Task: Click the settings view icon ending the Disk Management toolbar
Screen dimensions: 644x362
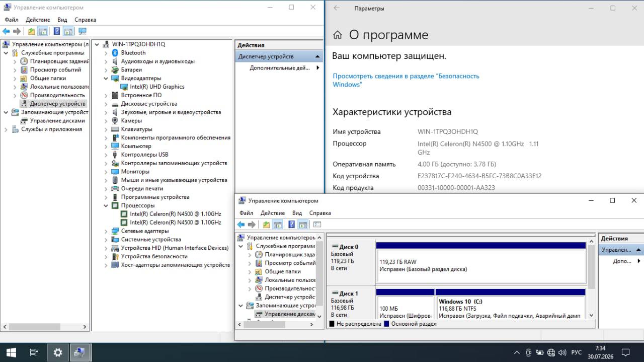Action: pyautogui.click(x=317, y=225)
